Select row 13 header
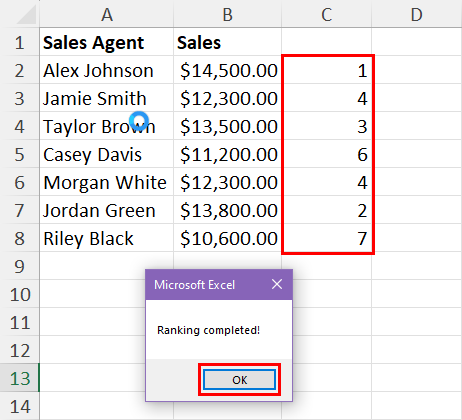Screen dimensions: 462x420 click(20, 378)
